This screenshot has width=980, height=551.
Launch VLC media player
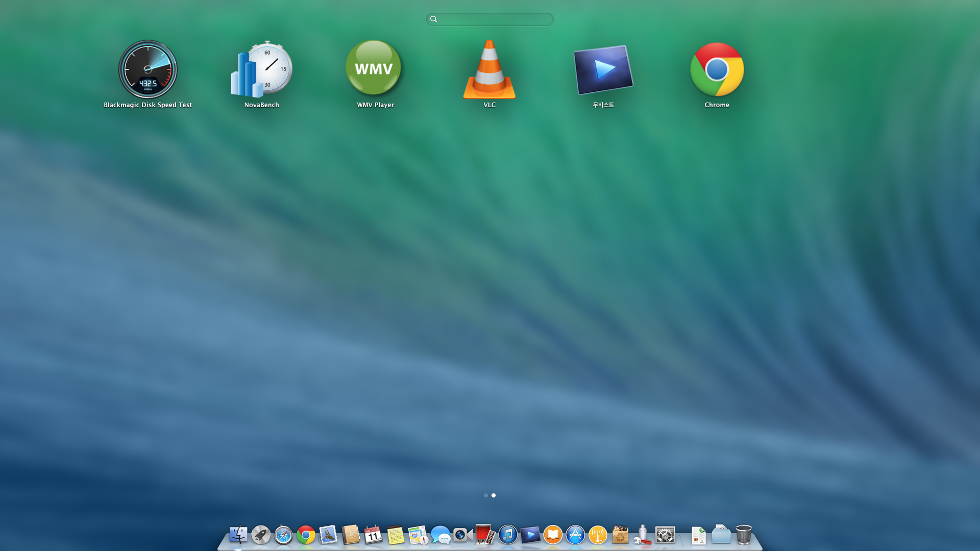click(x=489, y=70)
